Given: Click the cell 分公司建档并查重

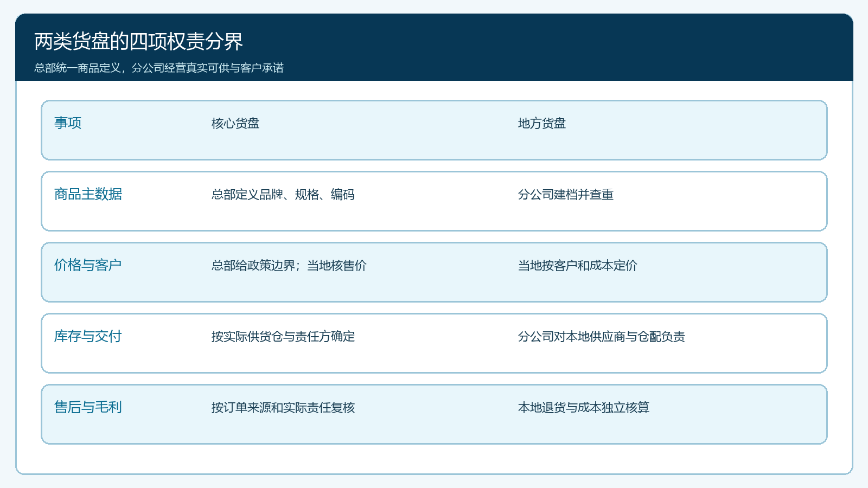Looking at the screenshot, I should 566,195.
